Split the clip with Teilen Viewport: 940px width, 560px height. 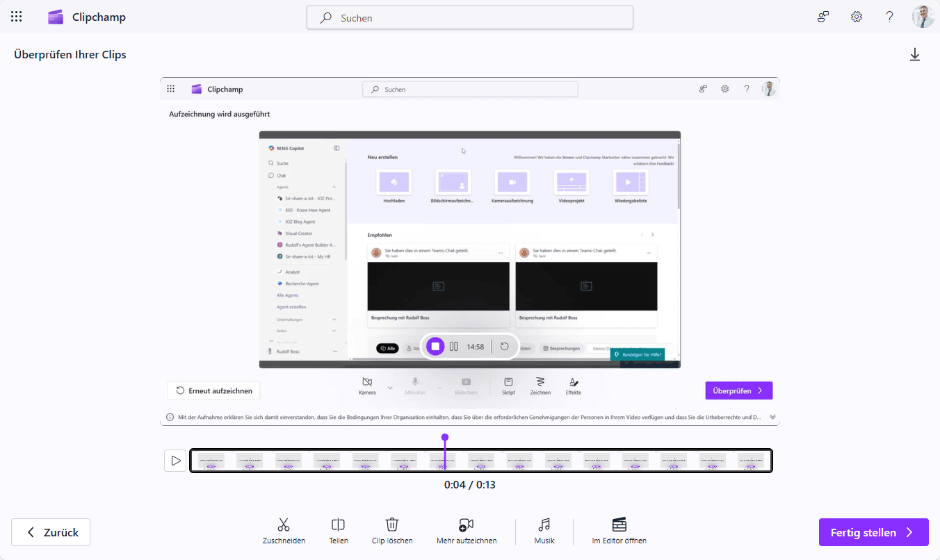pyautogui.click(x=339, y=532)
